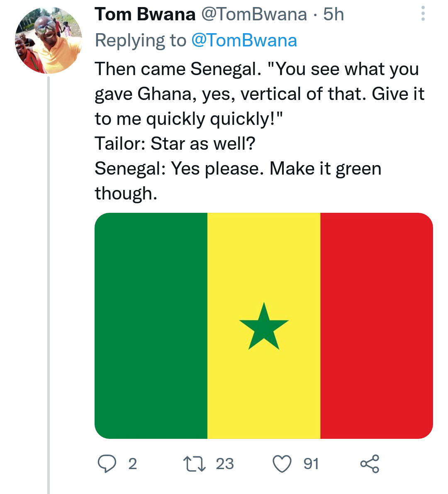Open Tom Bwana's profile picture
448x494 pixels.
[49, 41]
